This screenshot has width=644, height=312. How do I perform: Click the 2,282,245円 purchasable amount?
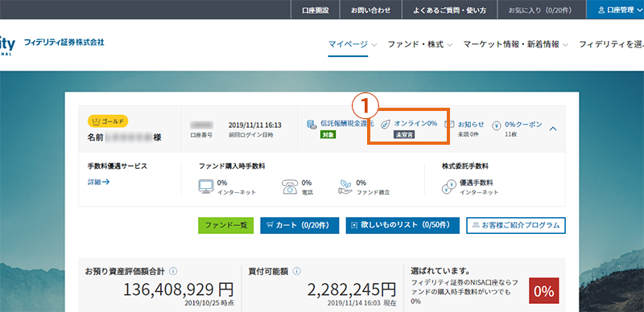tap(352, 289)
